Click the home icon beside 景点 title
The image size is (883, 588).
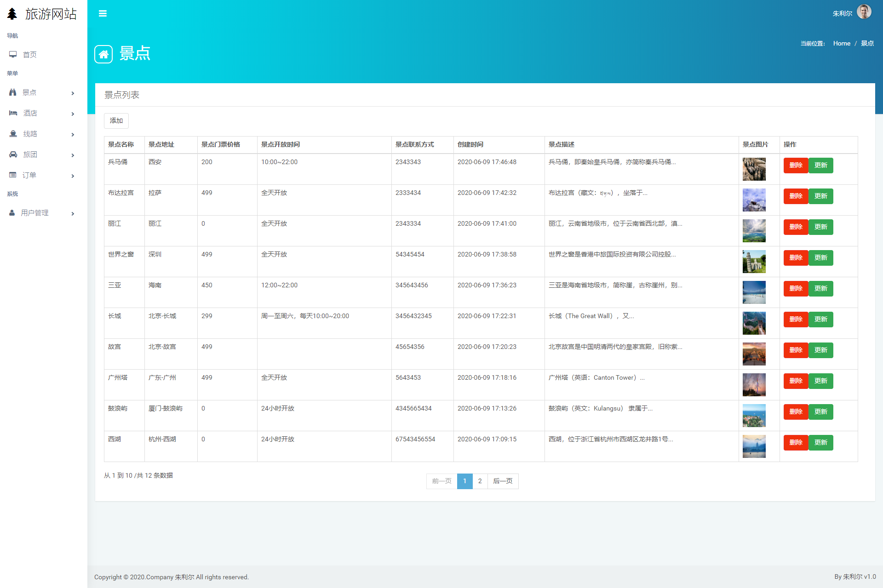pos(103,54)
